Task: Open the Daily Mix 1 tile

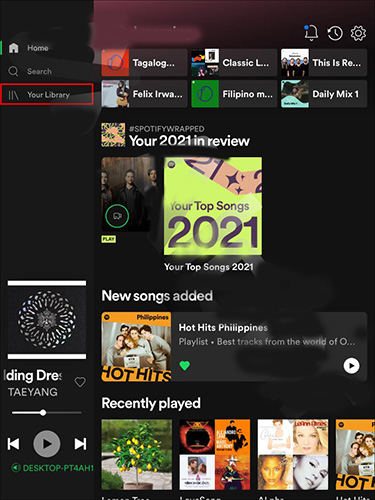Action: [324, 94]
